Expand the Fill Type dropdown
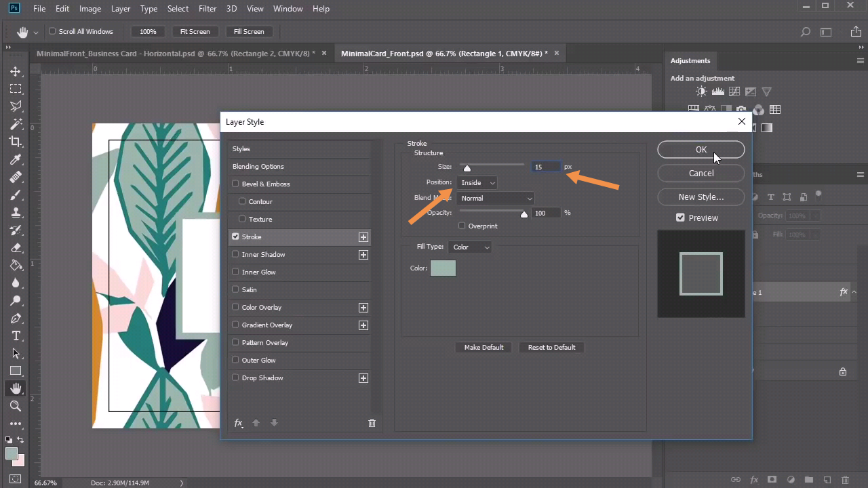 click(x=470, y=247)
